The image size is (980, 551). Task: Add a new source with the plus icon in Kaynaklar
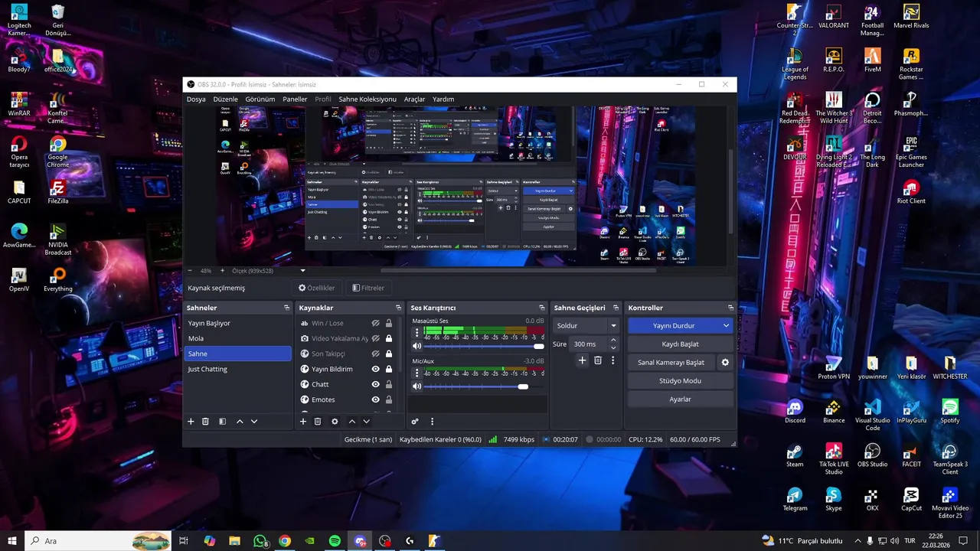click(303, 422)
